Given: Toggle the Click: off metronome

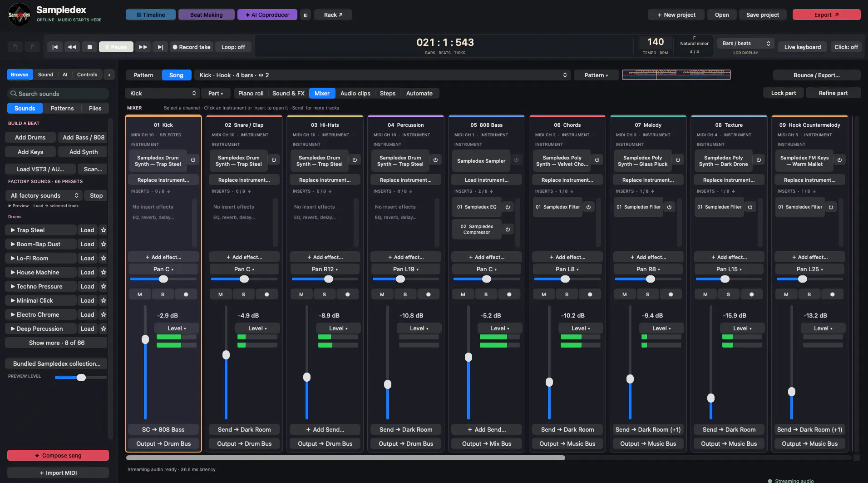Looking at the screenshot, I should 846,47.
